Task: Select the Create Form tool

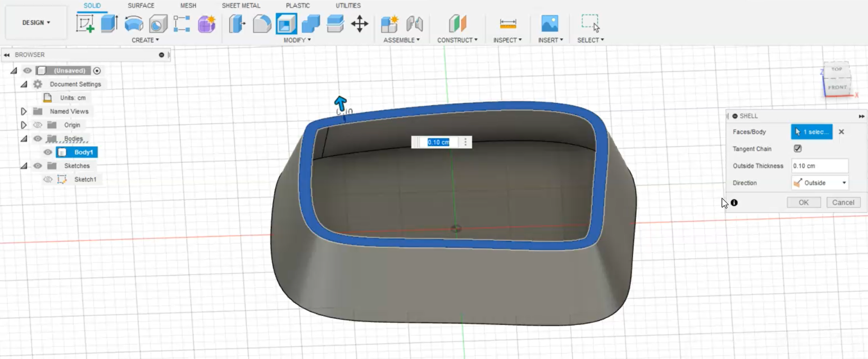Action: pos(207,24)
